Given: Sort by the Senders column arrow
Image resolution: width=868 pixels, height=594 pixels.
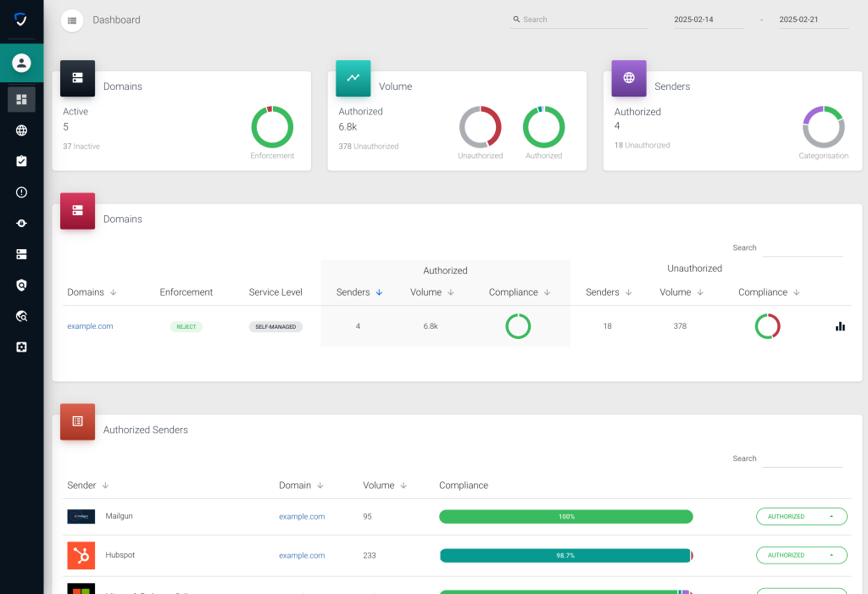Looking at the screenshot, I should point(379,291).
